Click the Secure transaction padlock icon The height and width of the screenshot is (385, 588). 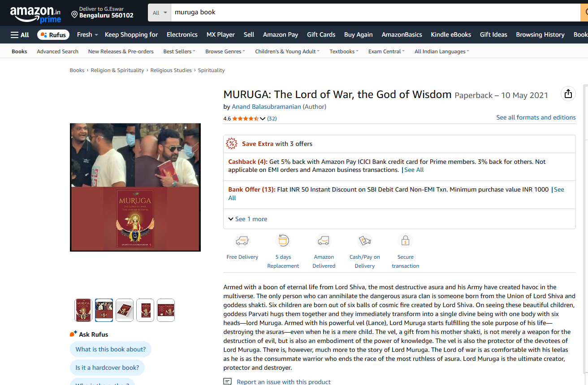coord(405,241)
